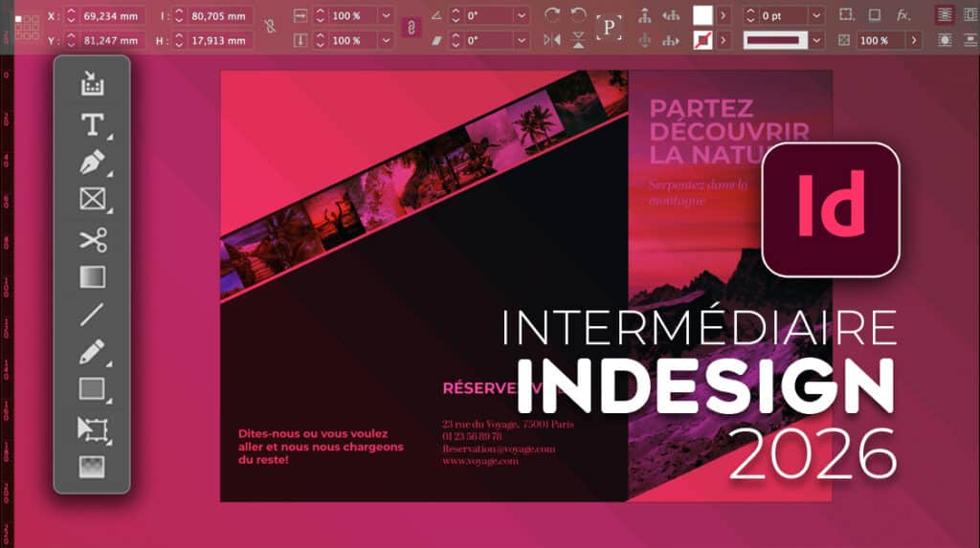This screenshot has width=980, height=548.
Task: Click the stroke swatch with red slash
Action: pyautogui.click(x=702, y=40)
